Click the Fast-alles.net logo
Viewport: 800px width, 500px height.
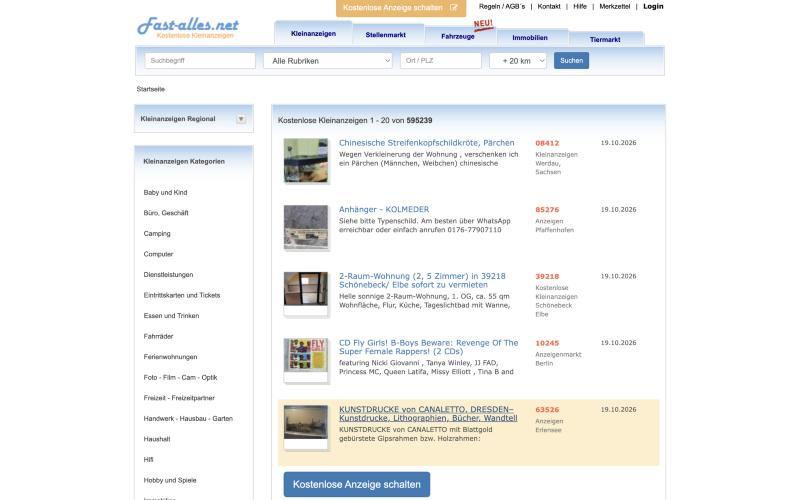click(188, 27)
